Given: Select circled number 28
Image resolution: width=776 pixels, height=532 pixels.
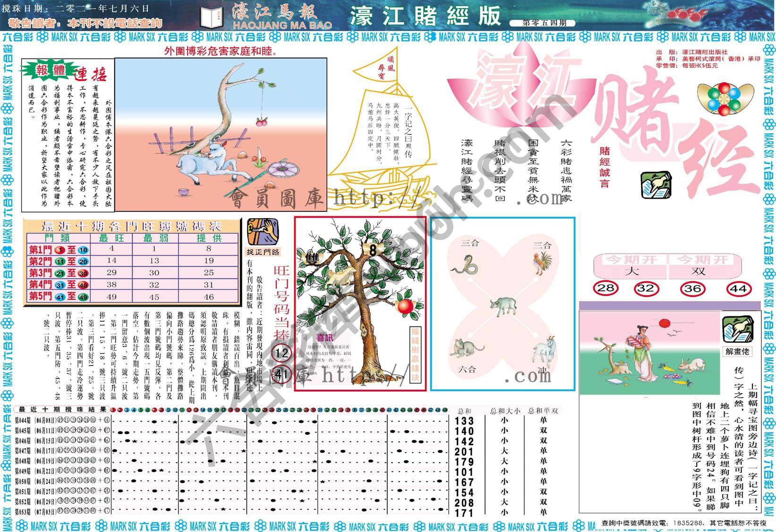Looking at the screenshot, I should (x=606, y=288).
